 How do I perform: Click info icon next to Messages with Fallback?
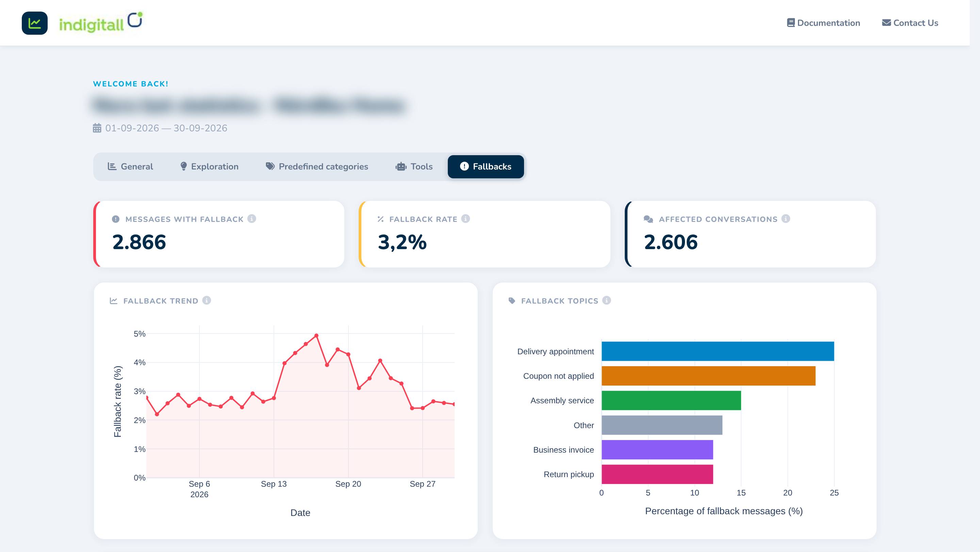tap(252, 219)
